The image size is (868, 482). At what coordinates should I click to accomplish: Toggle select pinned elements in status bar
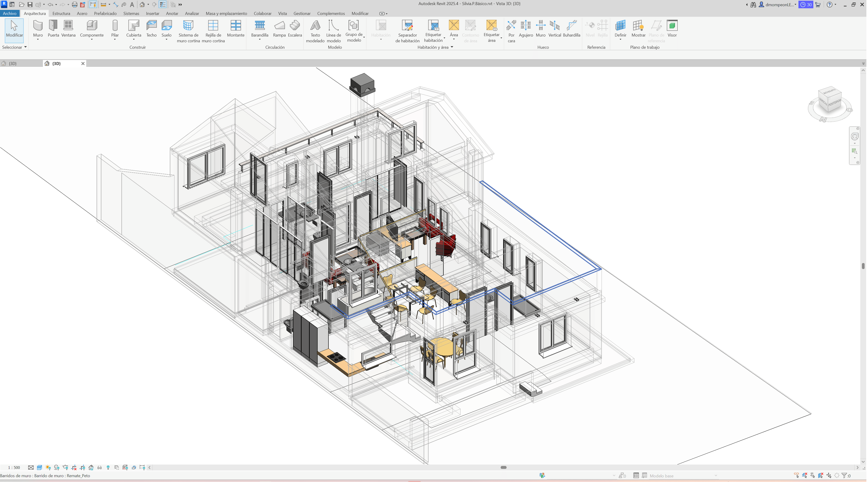click(x=813, y=475)
